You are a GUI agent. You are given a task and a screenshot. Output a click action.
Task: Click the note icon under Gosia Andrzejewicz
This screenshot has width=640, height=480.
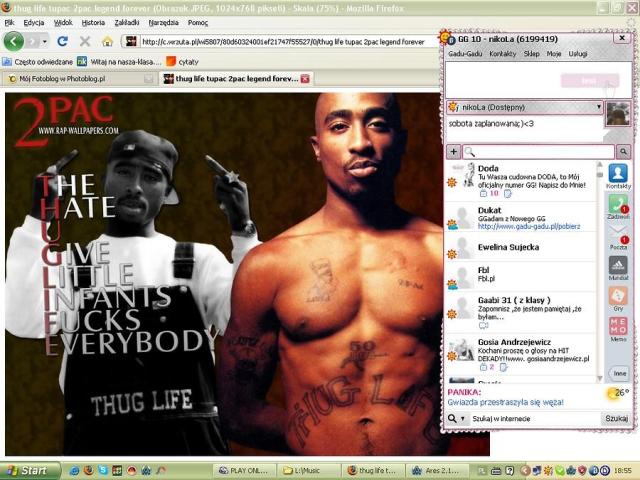[504, 367]
